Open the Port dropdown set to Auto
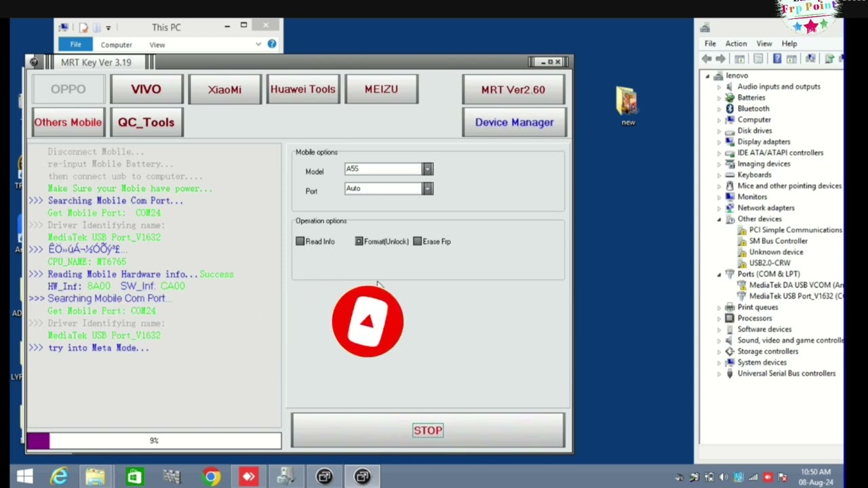The image size is (868, 488). pos(427,188)
